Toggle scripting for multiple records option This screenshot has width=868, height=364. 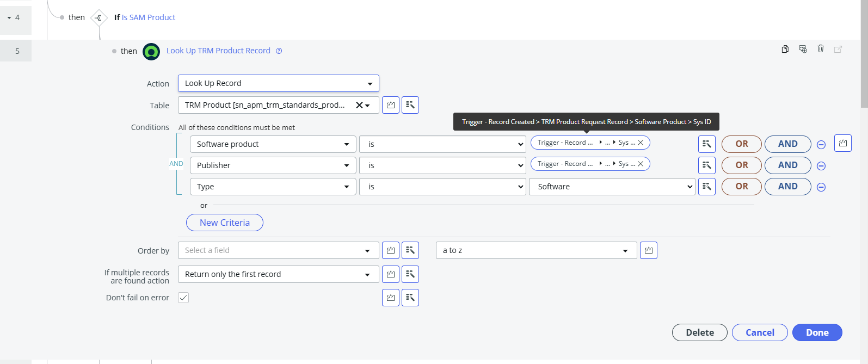tap(391, 274)
